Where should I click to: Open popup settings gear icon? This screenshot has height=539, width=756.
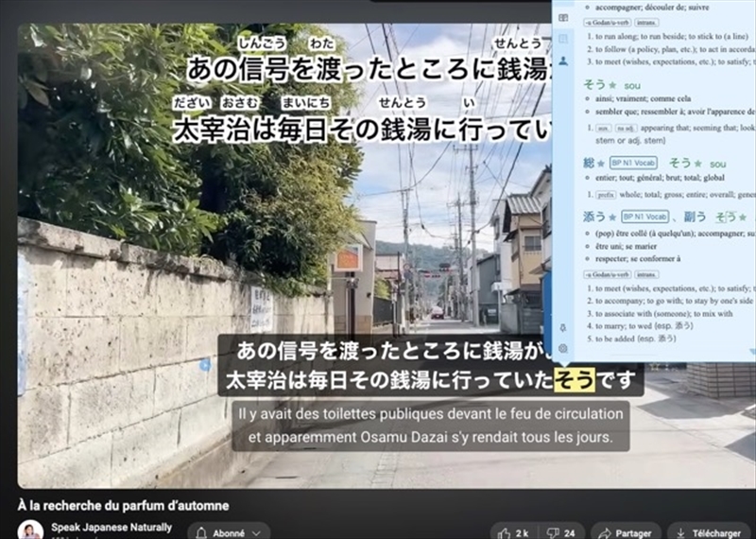563,348
